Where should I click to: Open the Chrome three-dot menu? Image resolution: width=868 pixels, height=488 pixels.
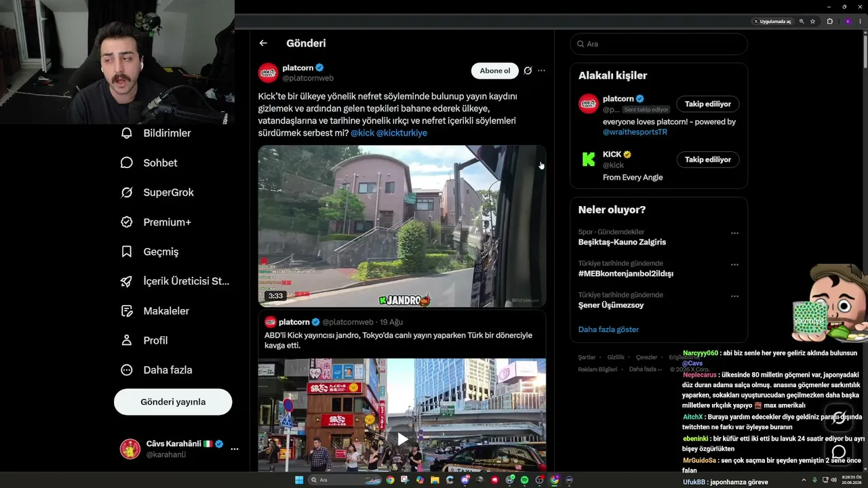click(860, 22)
